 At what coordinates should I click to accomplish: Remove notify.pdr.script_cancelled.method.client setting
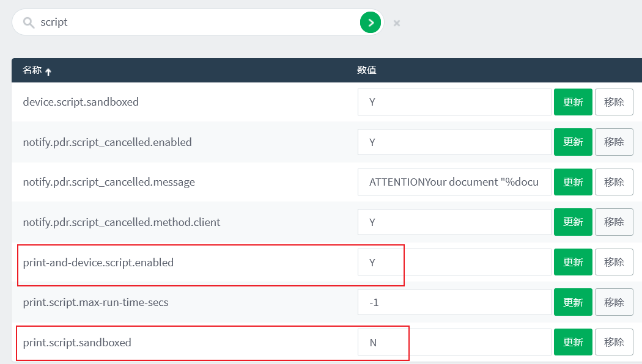coord(614,222)
